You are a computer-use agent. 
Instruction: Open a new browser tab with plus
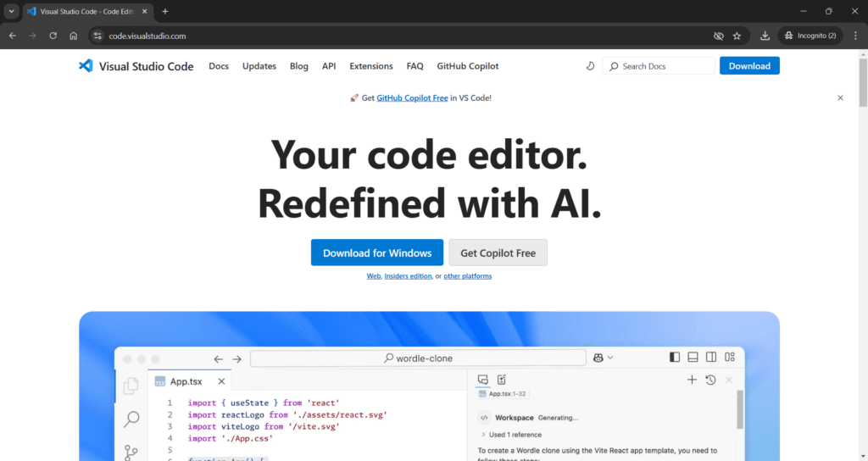pyautogui.click(x=165, y=11)
